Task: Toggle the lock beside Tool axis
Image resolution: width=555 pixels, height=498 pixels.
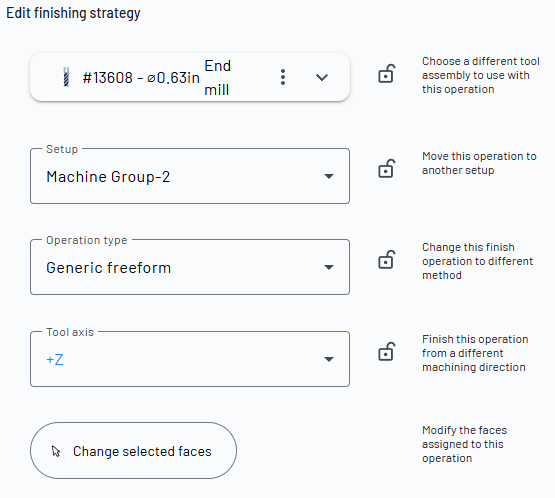Action: coord(387,351)
